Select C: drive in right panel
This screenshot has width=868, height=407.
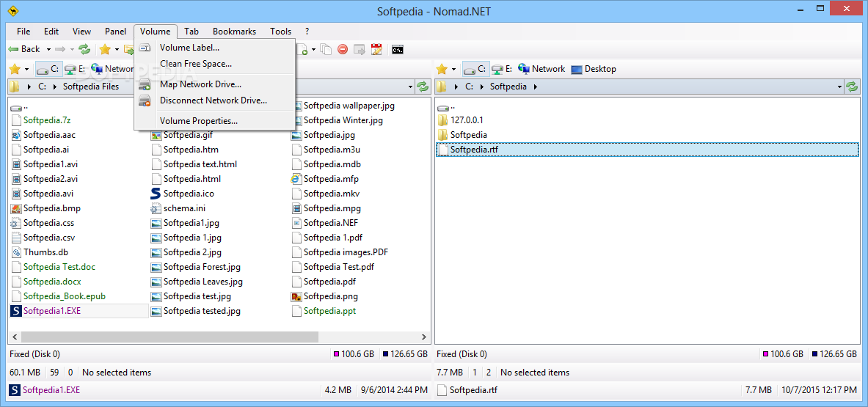(x=475, y=69)
